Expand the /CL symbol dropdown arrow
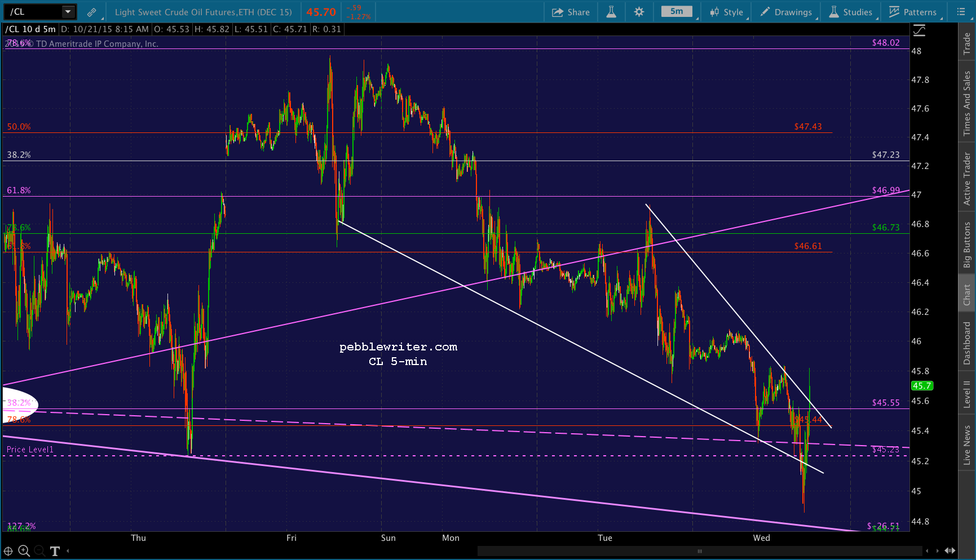 point(68,12)
